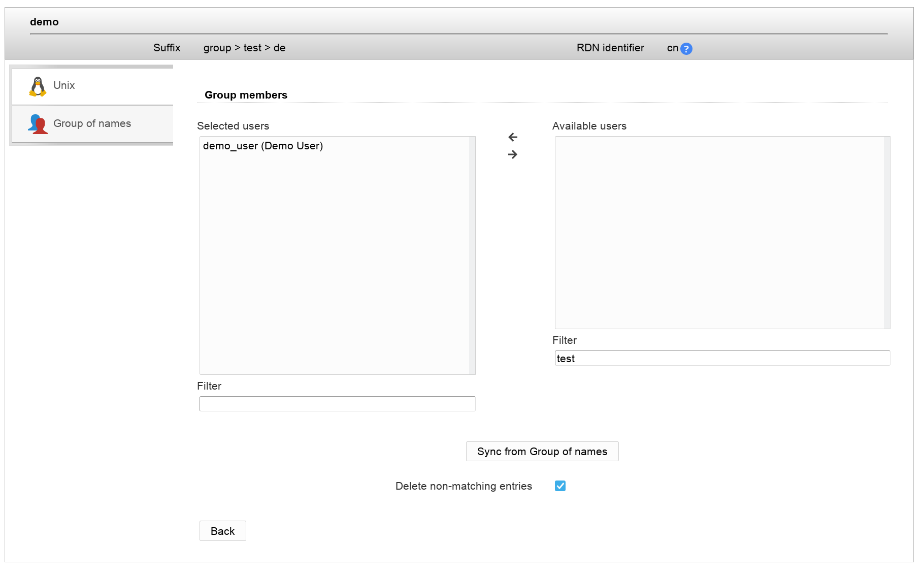924x576 pixels.
Task: Switch to the Unix tab label
Action: coord(64,85)
